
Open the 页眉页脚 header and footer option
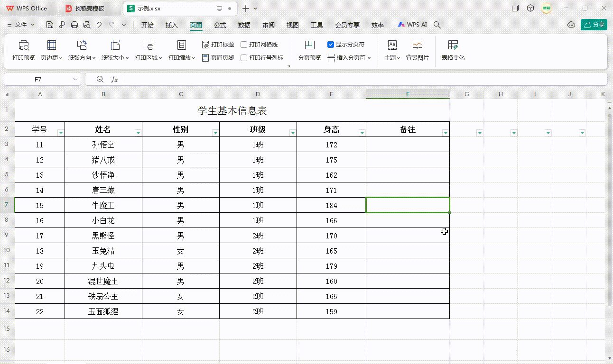click(x=218, y=58)
